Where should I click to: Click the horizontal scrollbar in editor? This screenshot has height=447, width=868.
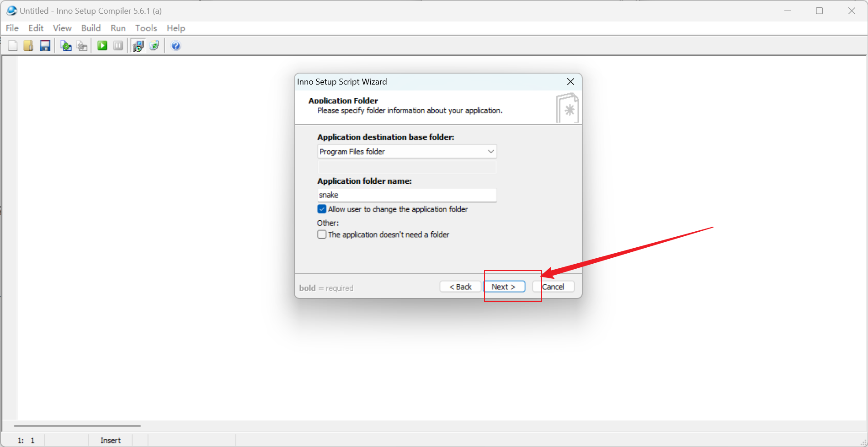point(77,426)
